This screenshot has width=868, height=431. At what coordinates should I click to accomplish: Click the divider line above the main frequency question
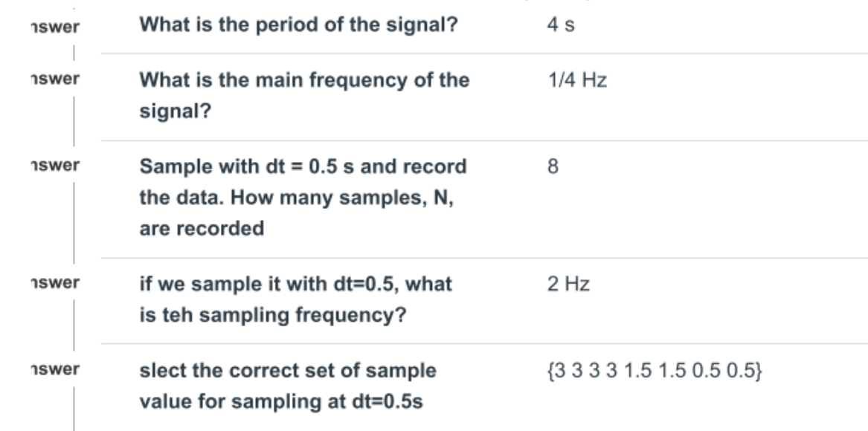[484, 54]
